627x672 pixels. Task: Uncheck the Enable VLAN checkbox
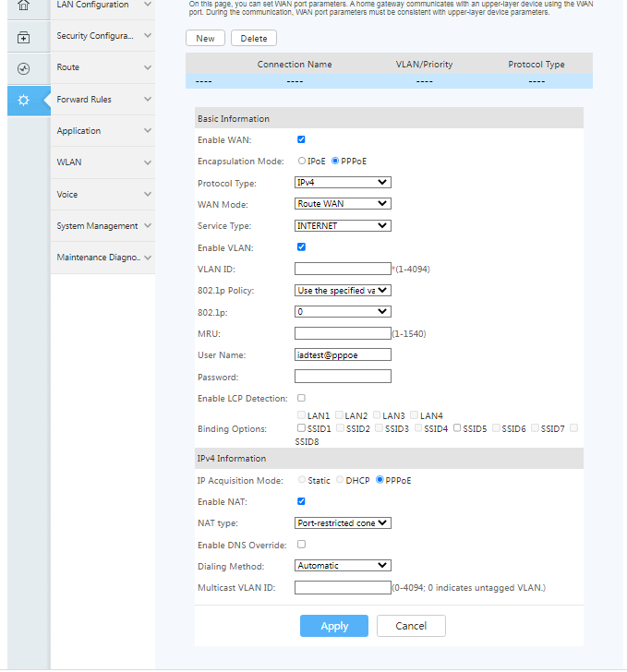pos(301,247)
